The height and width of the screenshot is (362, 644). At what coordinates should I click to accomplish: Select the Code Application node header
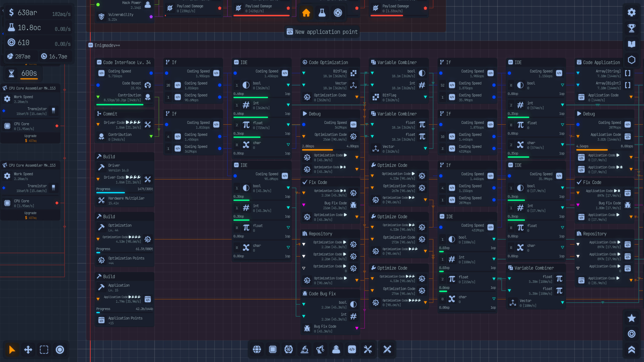[x=605, y=62]
